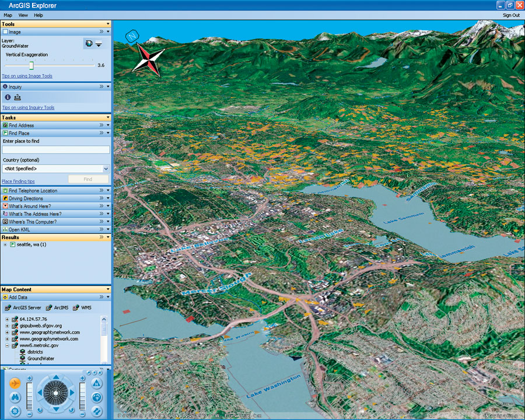This screenshot has width=525, height=420.
Task: Click the circular navigator globe center
Action: 55,393
